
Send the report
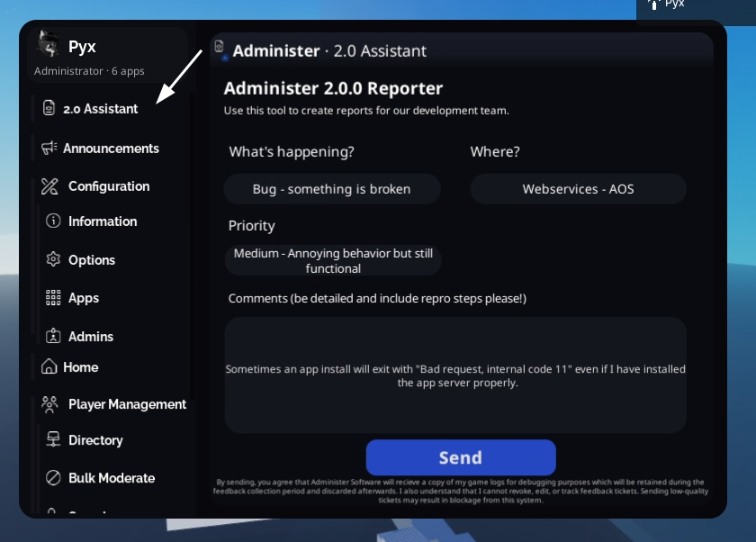pyautogui.click(x=461, y=457)
